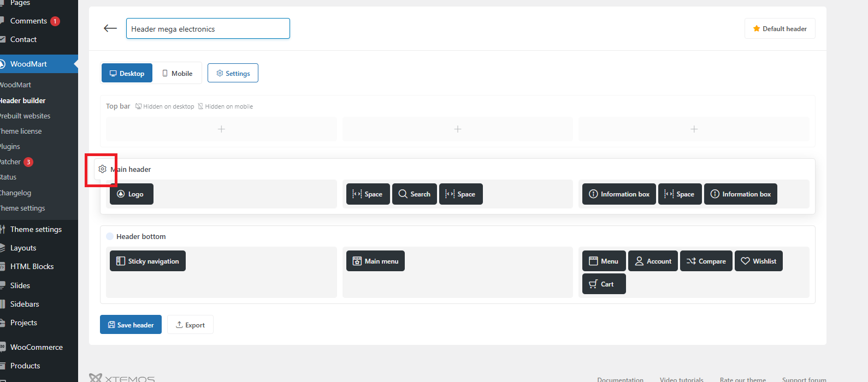Click the Header bottom row label
This screenshot has width=868, height=382.
141,236
